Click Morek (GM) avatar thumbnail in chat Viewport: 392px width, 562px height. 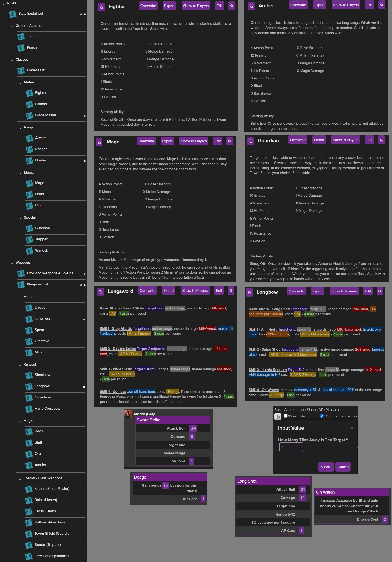tap(128, 414)
